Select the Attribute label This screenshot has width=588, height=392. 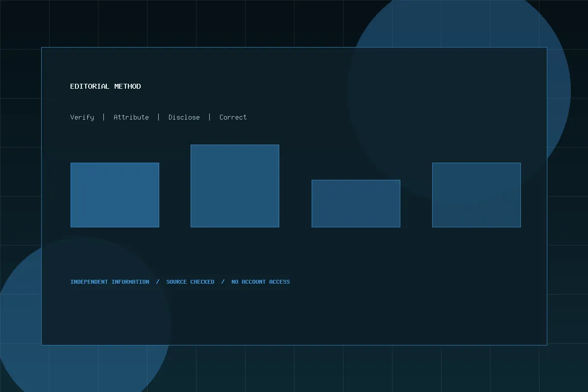(131, 117)
